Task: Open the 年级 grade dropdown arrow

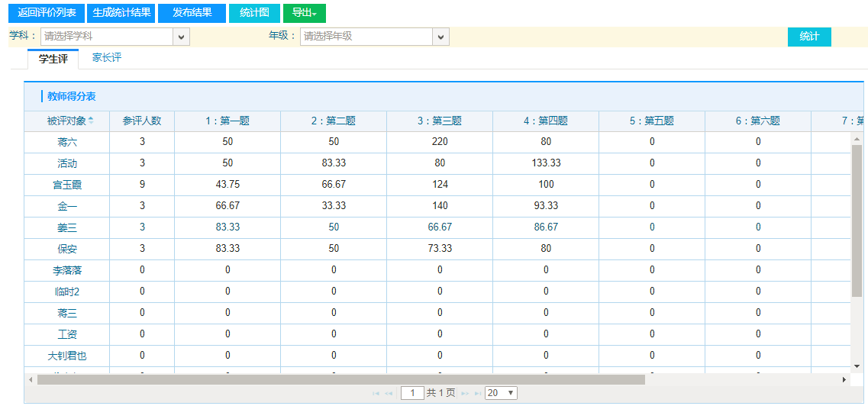Action: click(x=440, y=37)
